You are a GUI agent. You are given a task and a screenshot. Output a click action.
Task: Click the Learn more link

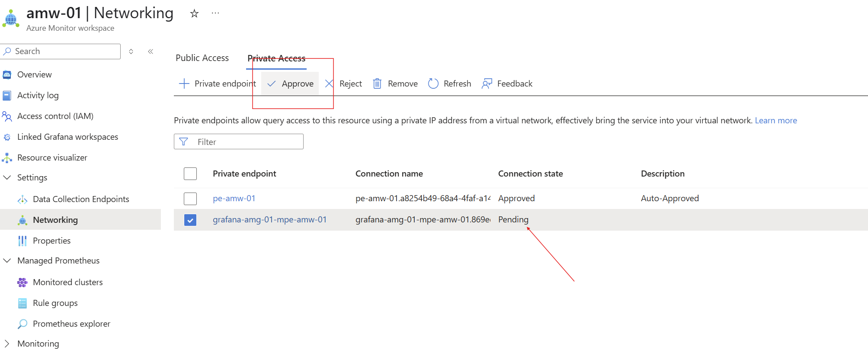coord(776,121)
